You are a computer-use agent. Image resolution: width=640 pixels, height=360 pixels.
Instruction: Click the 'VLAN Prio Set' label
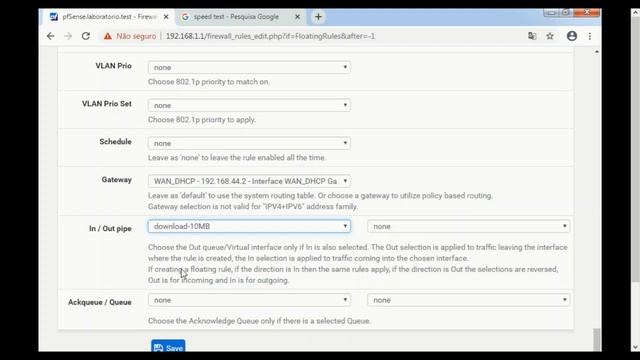pyautogui.click(x=107, y=104)
